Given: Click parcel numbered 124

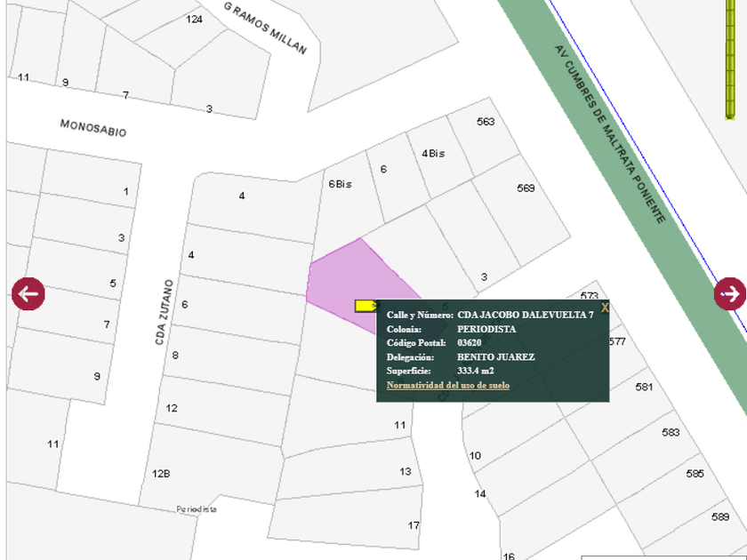Looking at the screenshot, I should (194, 20).
